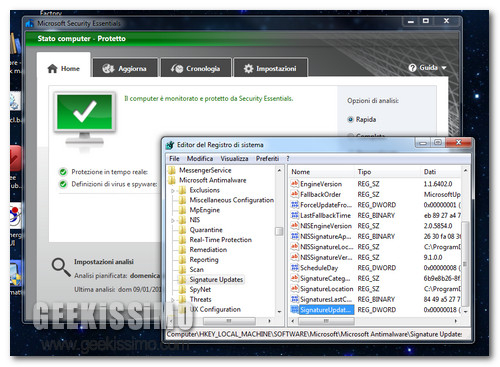The width and height of the screenshot is (500, 367).
Task: Open the scheduled scan link domenica
Action: click(x=145, y=276)
